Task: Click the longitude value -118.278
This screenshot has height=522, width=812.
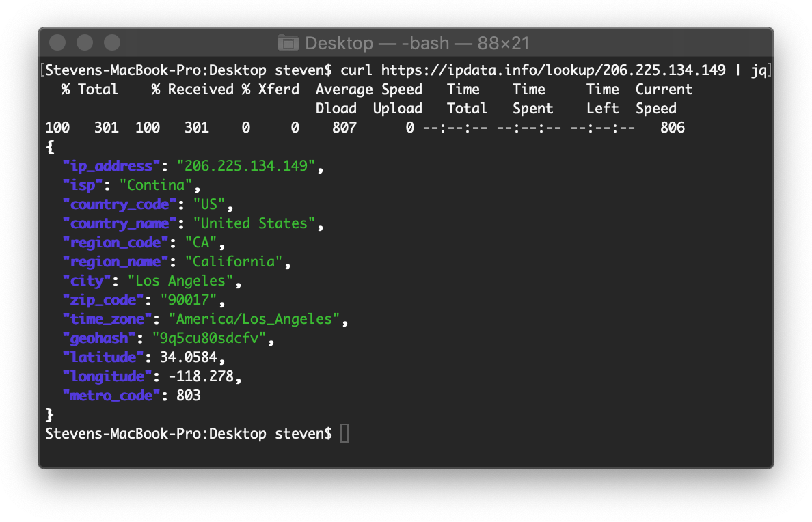Action: pyautogui.click(x=201, y=376)
